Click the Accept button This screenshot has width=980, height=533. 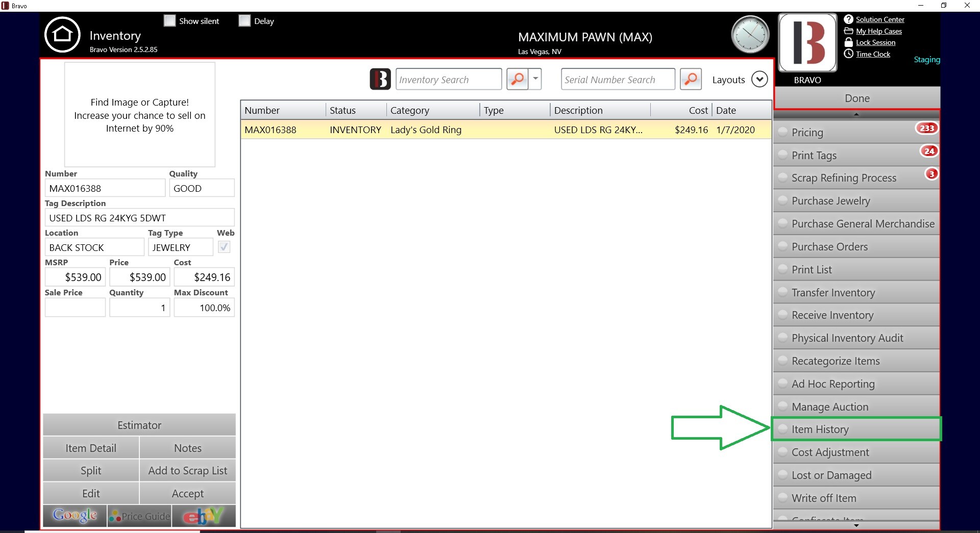pyautogui.click(x=188, y=493)
